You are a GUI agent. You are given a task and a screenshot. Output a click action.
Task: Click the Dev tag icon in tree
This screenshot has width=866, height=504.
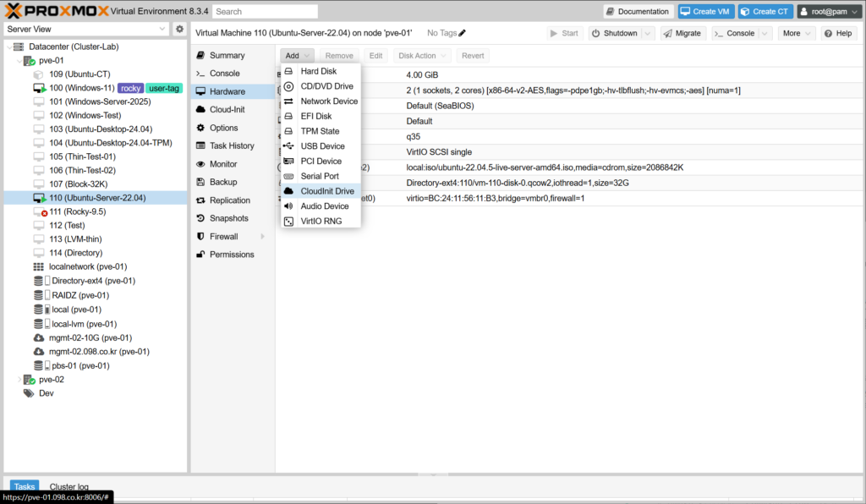pos(28,393)
